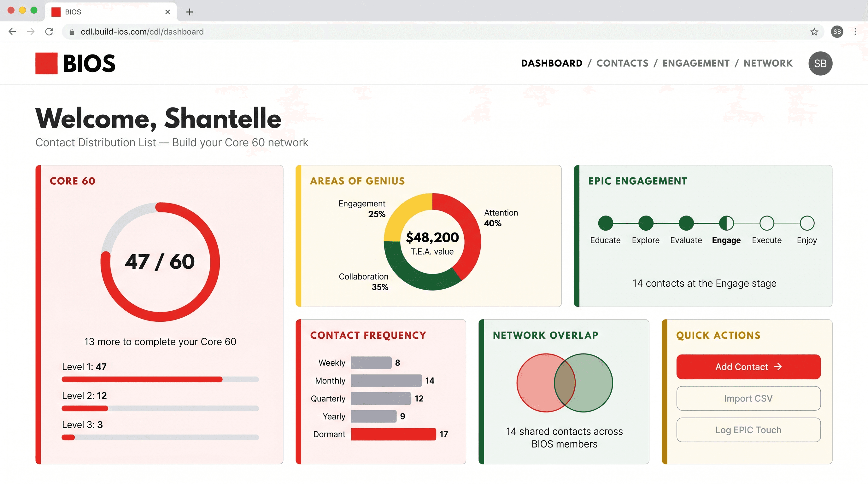Click the Level 1 progress bar
The height and width of the screenshot is (484, 868).
tap(160, 379)
